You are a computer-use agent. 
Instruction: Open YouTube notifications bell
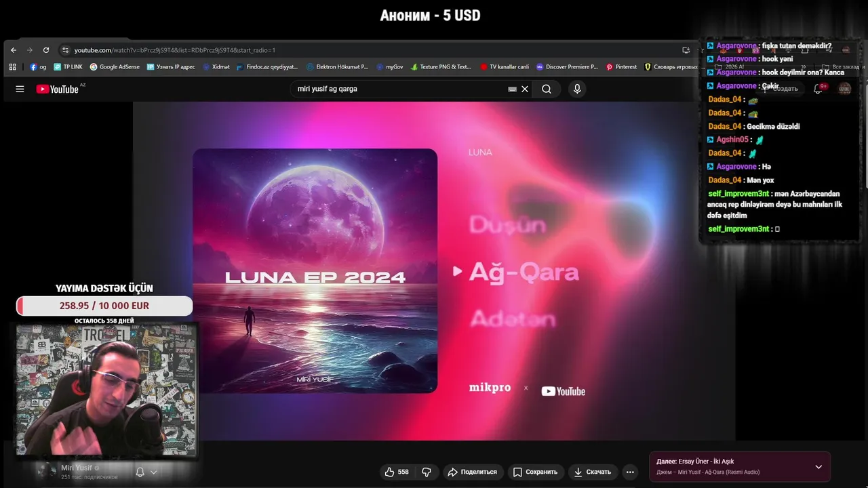click(818, 89)
